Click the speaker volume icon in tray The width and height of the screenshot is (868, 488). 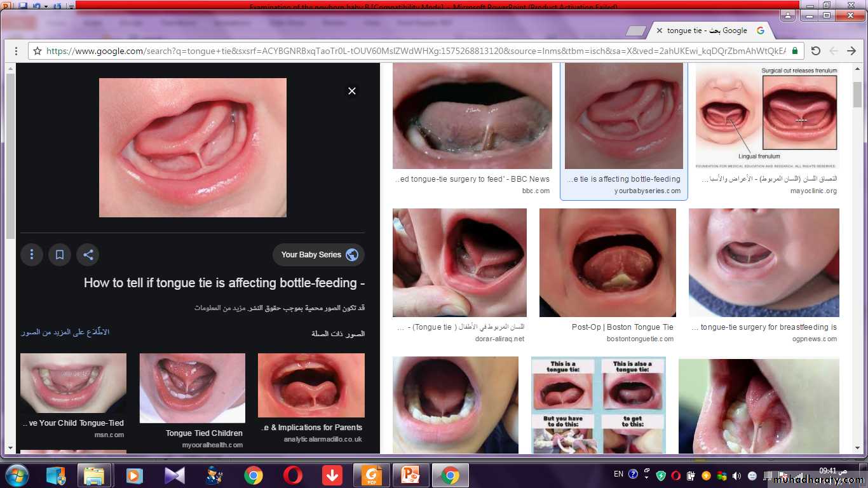tap(737, 475)
